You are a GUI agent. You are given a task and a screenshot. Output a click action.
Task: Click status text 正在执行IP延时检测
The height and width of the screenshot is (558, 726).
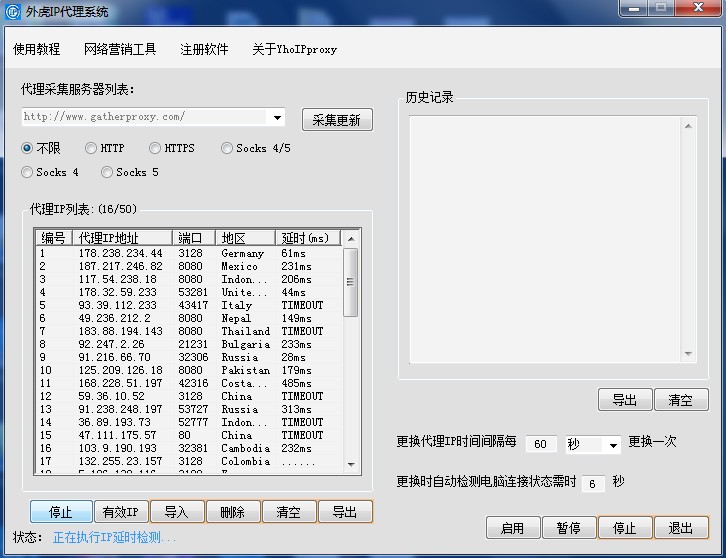coord(113,538)
